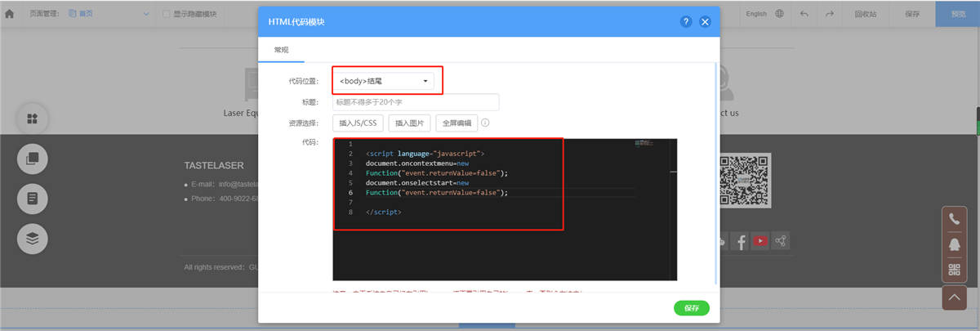Click line 6 in the code editor
The width and height of the screenshot is (980, 331).
tap(437, 193)
